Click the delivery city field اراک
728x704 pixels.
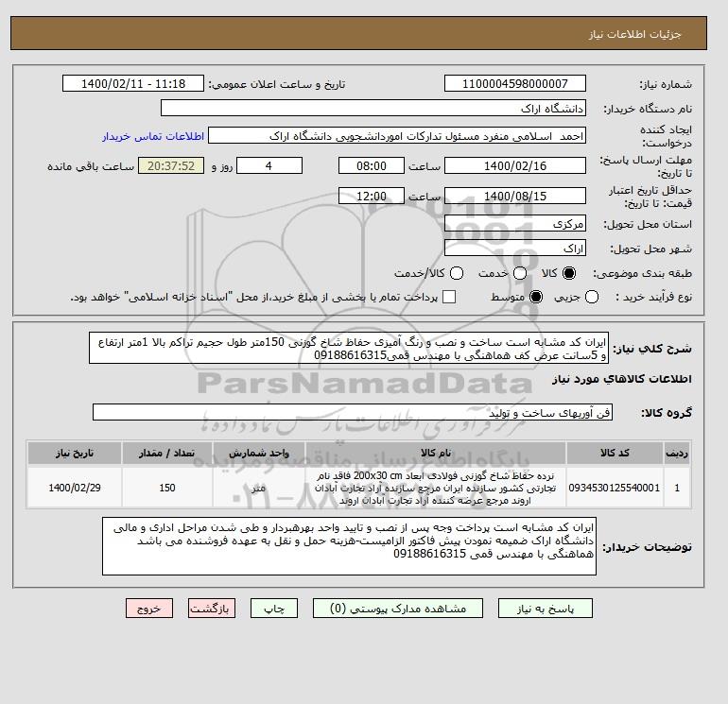click(x=515, y=249)
